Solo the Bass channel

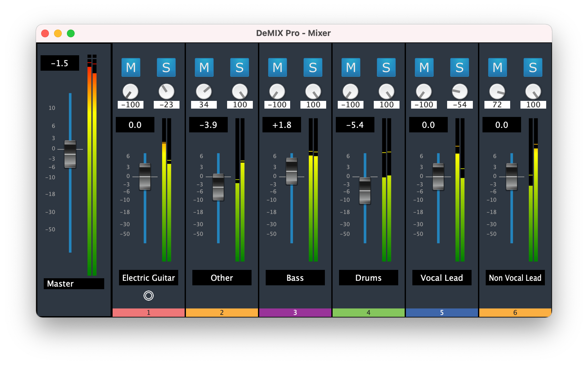pyautogui.click(x=313, y=67)
